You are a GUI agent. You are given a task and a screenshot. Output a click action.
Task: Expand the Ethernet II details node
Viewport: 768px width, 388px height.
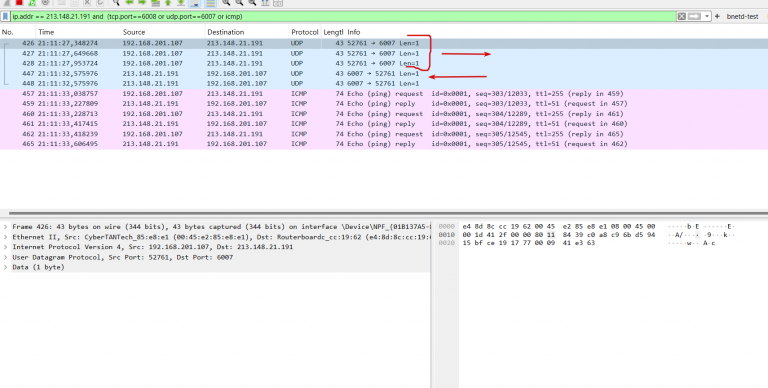5,237
